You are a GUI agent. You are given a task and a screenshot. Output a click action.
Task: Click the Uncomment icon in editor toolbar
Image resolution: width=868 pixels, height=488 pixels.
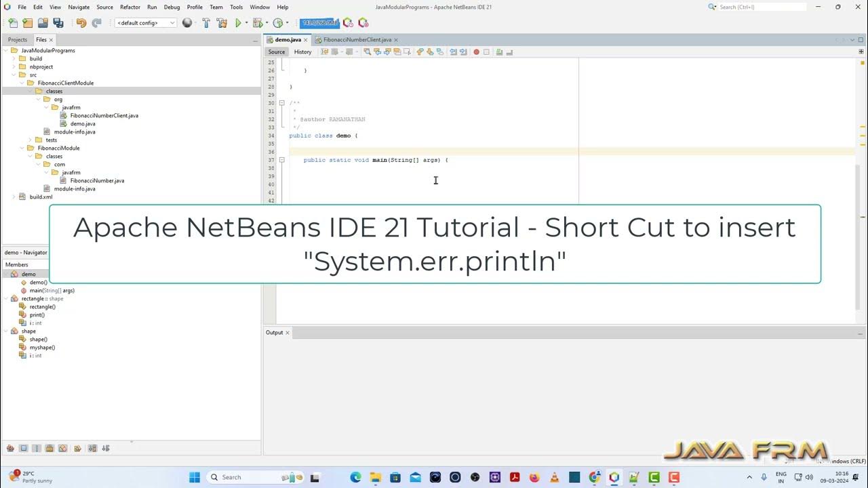coord(509,52)
